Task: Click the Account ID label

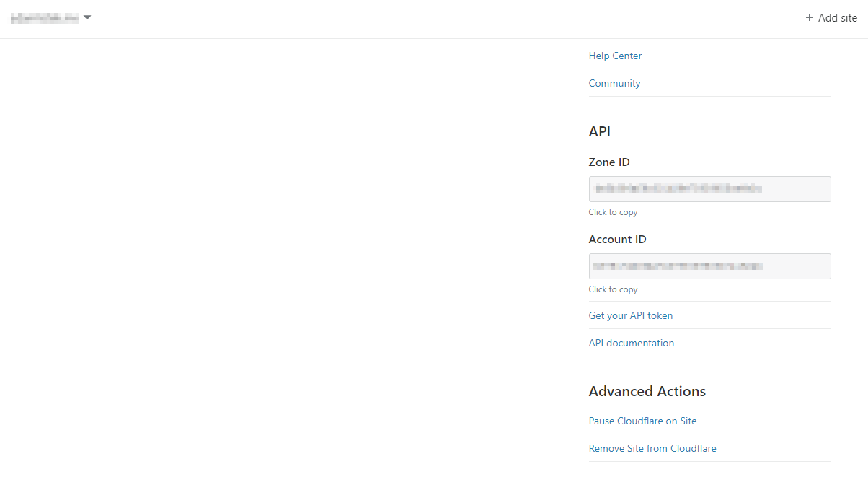Action: pos(617,240)
